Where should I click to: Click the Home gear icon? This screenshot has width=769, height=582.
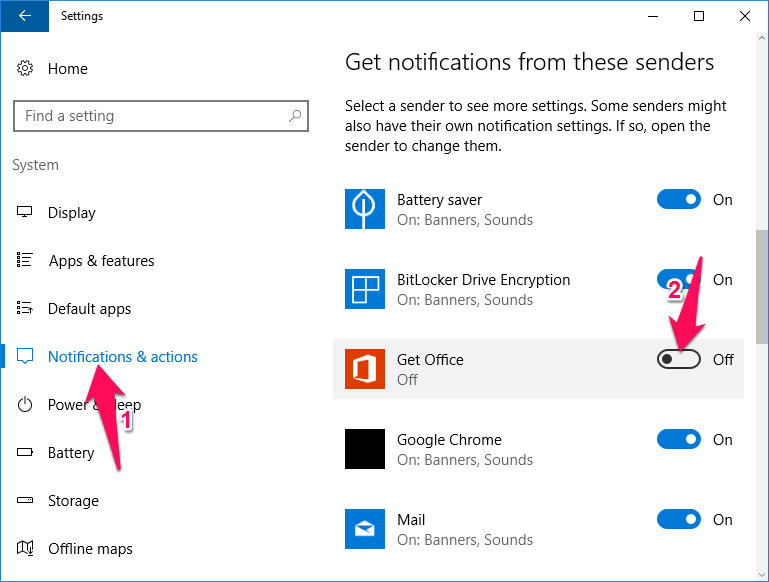tap(25, 69)
